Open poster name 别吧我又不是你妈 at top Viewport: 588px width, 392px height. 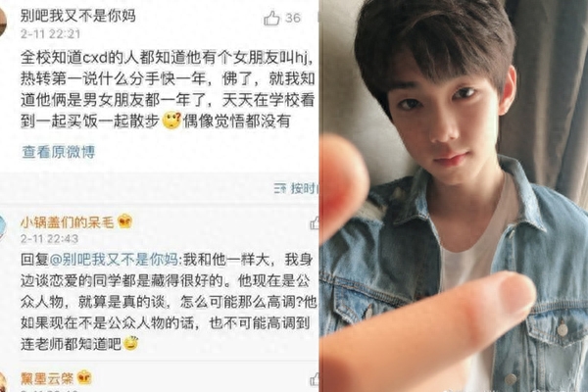pos(78,16)
